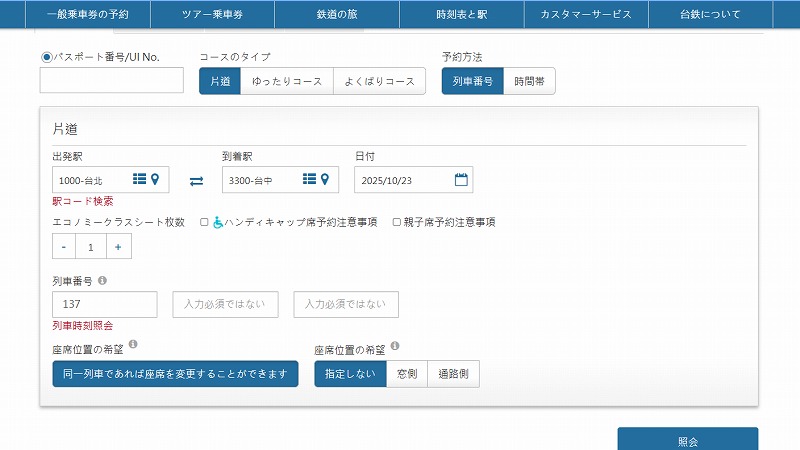This screenshot has width=800, height=450.
Task: Click 同一列車であれば座席を変更 button
Action: tap(176, 374)
